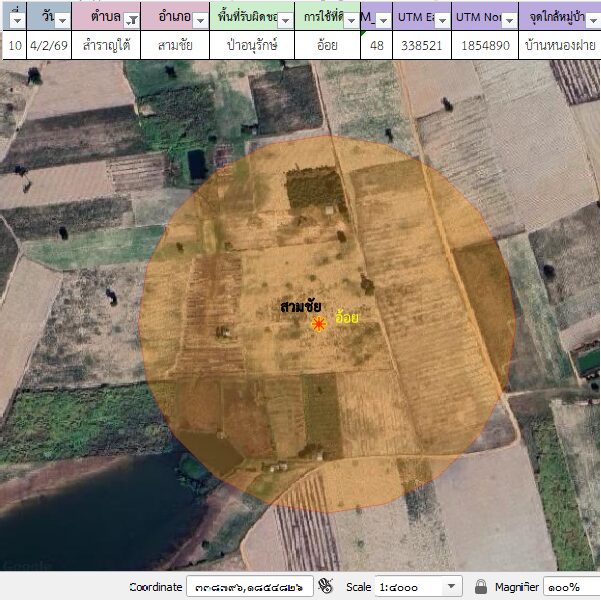Viewport: 601px width, 600px height.
Task: Click the lock scale padlock icon
Action: 481,587
